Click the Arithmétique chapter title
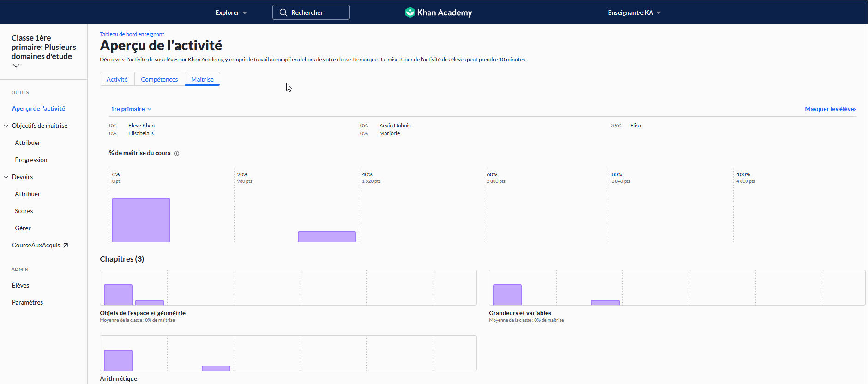This screenshot has width=868, height=384. pos(119,378)
